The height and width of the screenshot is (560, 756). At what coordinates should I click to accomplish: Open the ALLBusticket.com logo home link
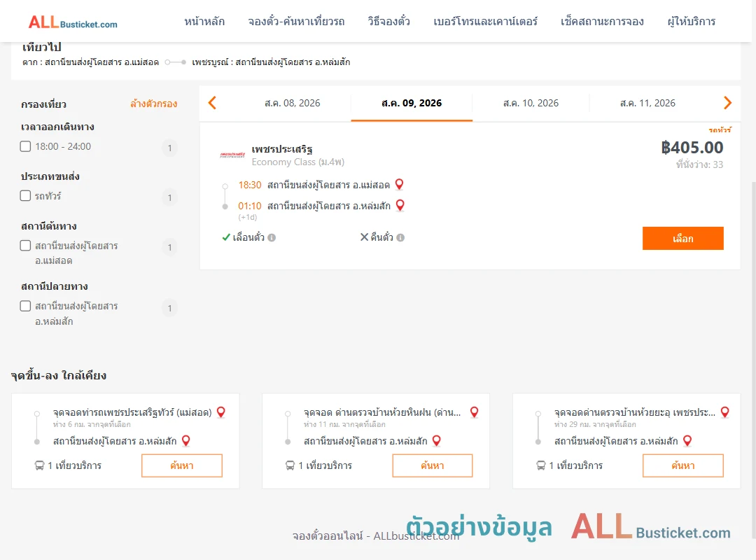tap(73, 22)
